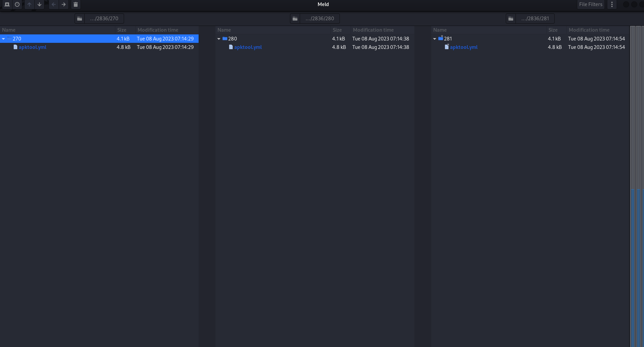Open the folder browser for the 280 pane
The image size is (644, 347).
click(295, 18)
